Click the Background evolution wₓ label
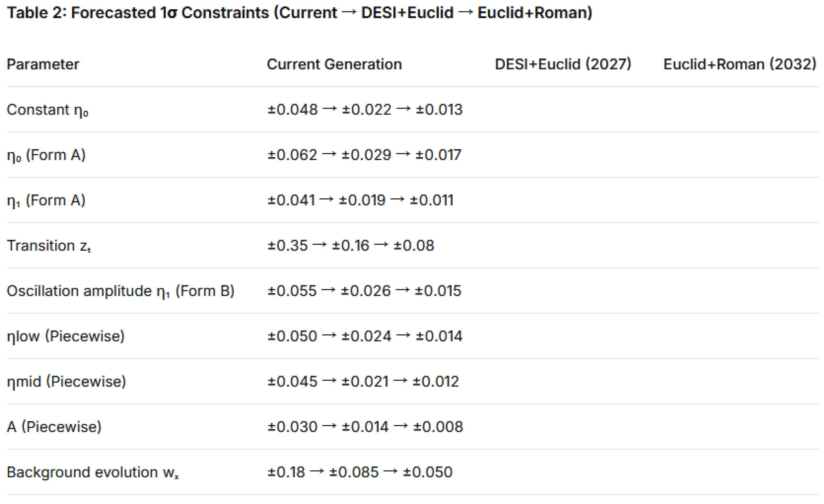Screen dimensions: 824x504 point(93,472)
